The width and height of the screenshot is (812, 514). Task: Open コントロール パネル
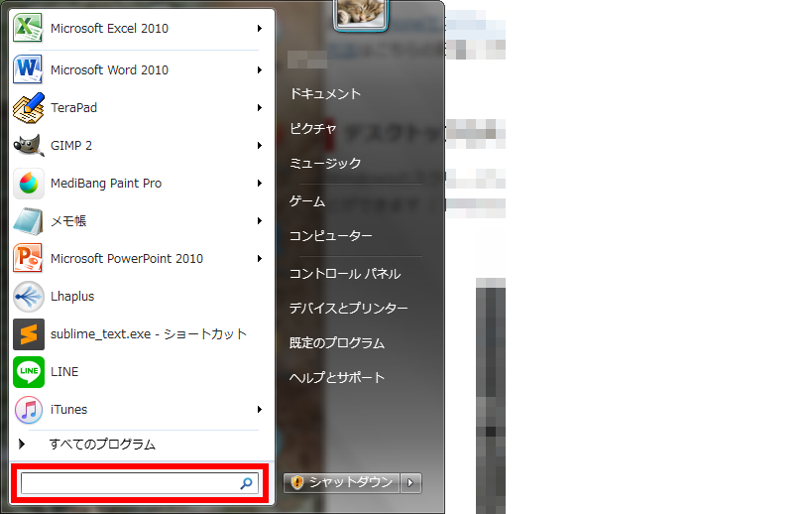point(345,274)
